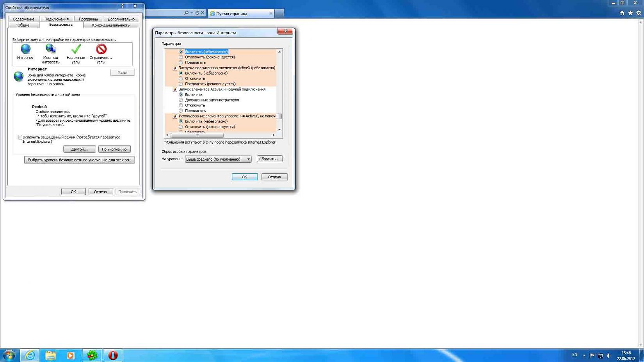Refresh the page with the address bar reload icon
This screenshot has height=362, width=644.
197,13
